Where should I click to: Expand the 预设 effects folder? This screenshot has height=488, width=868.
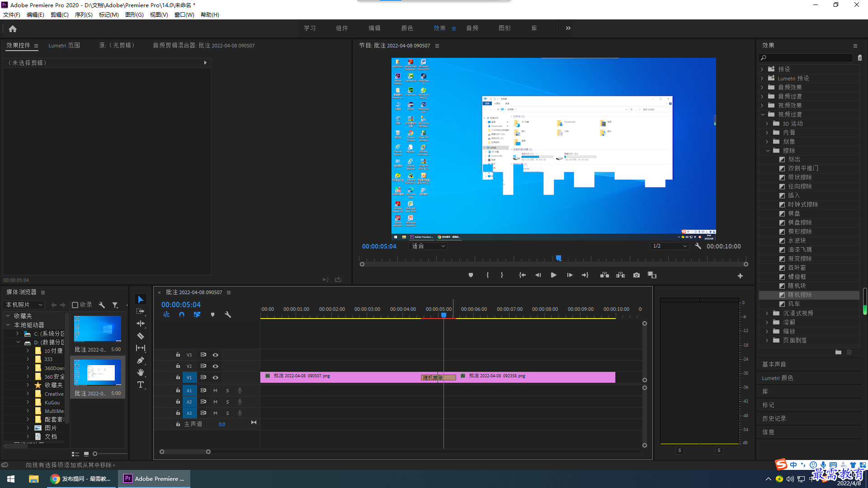point(762,69)
